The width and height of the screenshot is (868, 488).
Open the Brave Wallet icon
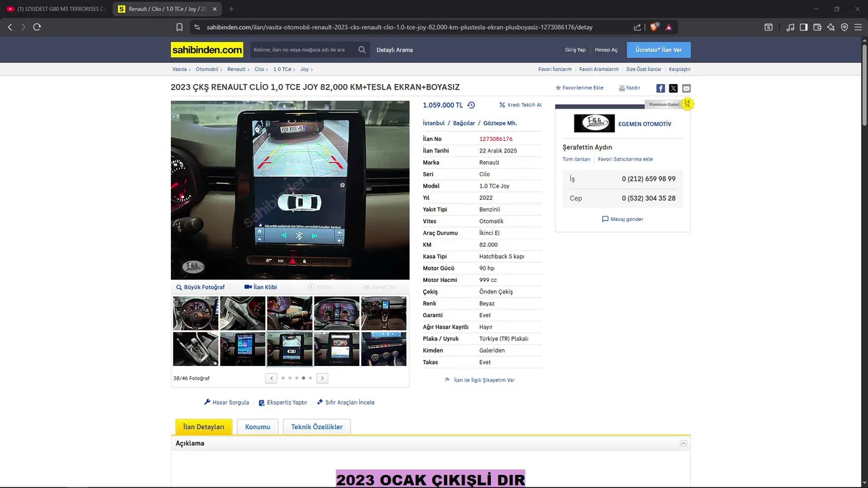pyautogui.click(x=817, y=27)
